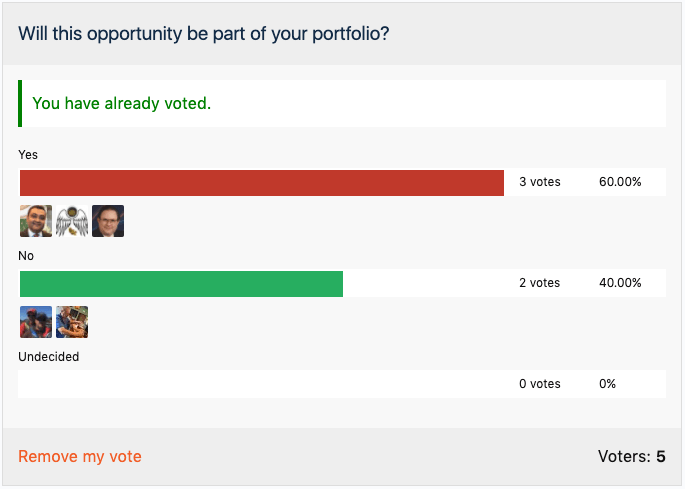Viewport: 685px width, 489px height.
Task: Click the third Yes voter with glasses avatar
Action: [108, 221]
